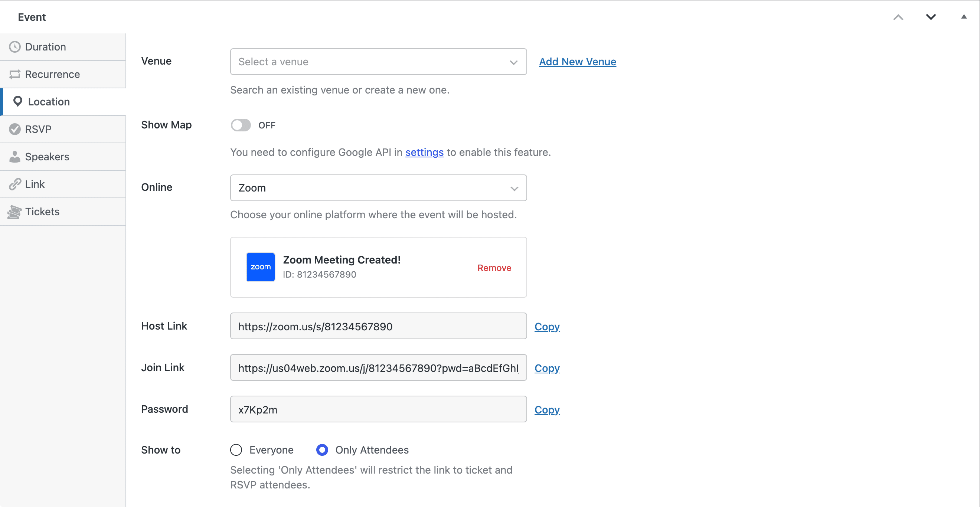Image resolution: width=980 pixels, height=507 pixels.
Task: Move Event panel down arrow
Action: (931, 17)
